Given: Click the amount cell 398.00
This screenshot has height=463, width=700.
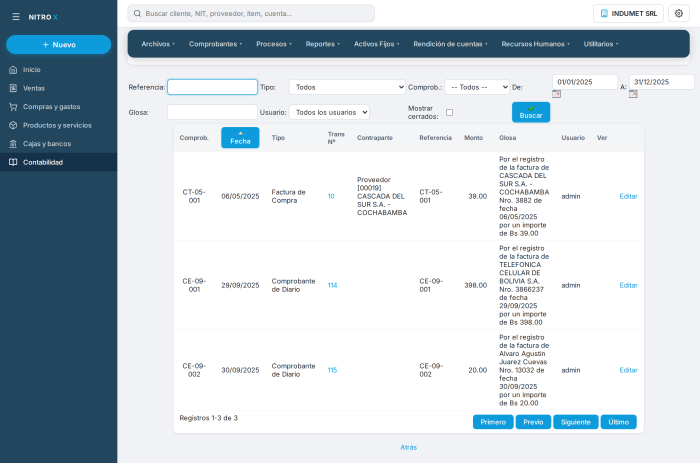Looking at the screenshot, I should click(x=475, y=285).
